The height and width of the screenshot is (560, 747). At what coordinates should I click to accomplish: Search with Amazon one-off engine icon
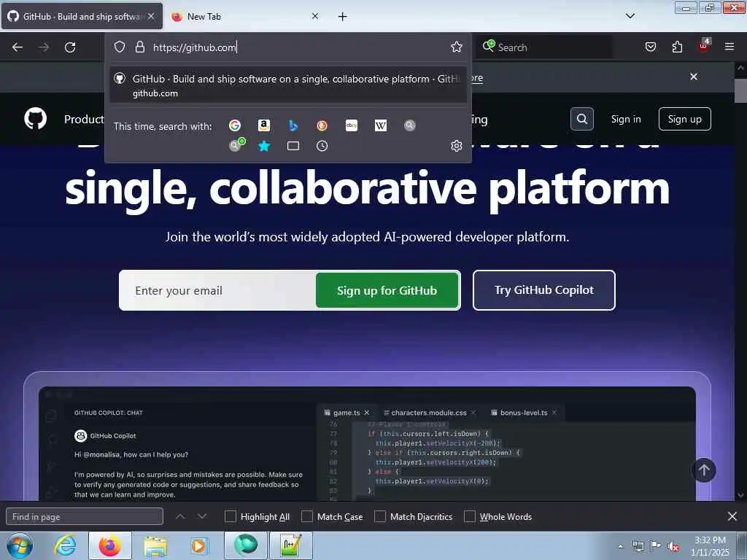click(x=264, y=125)
